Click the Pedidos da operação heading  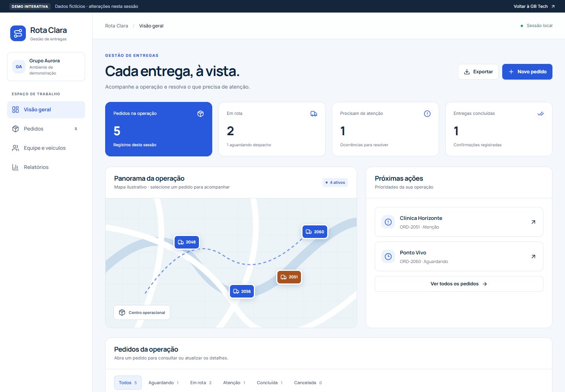[146, 349]
